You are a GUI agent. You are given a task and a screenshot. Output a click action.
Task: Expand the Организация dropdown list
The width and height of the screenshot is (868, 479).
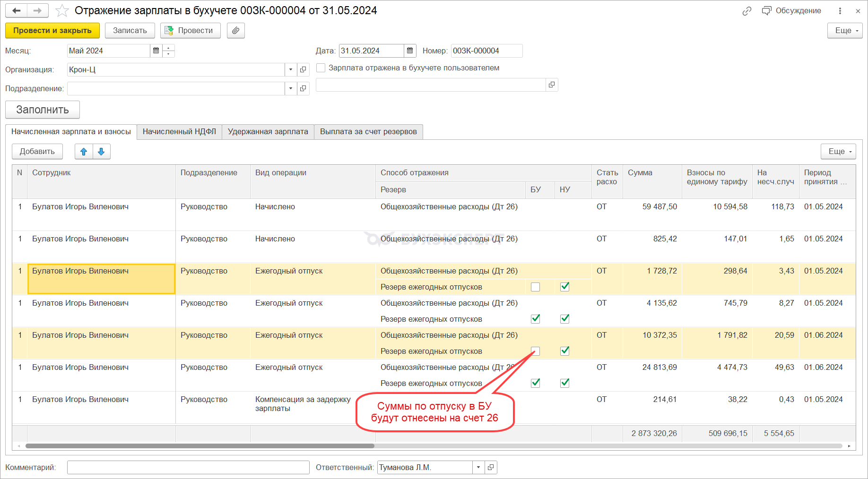point(291,69)
